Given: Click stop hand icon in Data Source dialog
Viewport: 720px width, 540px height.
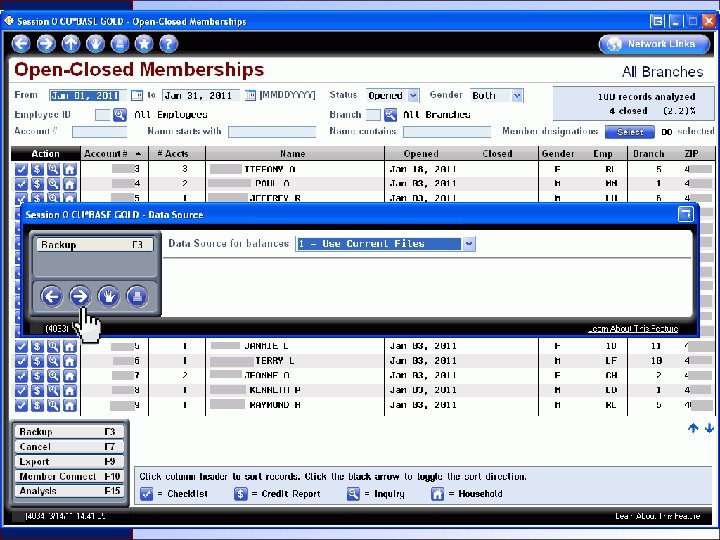Looking at the screenshot, I should 108,297.
